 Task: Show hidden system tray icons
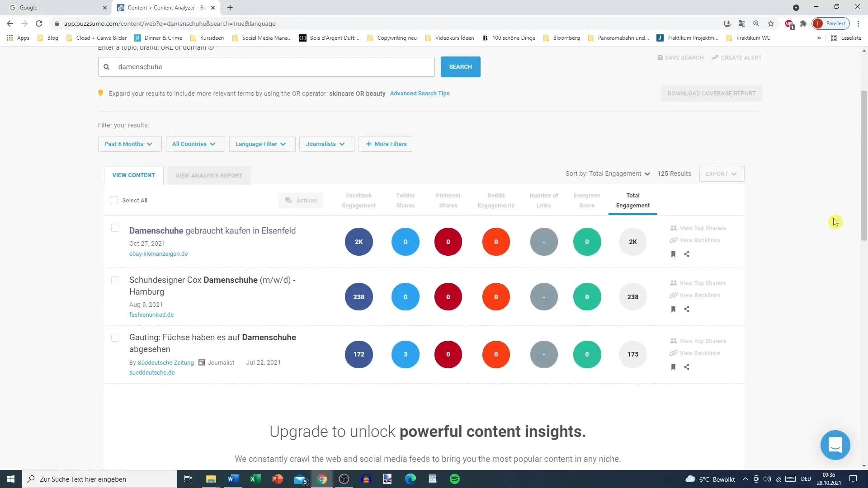[x=745, y=479]
